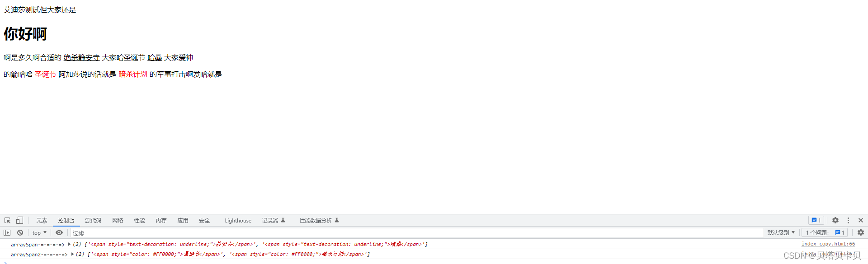Switch to the 应用 tab
The image size is (868, 264).
click(183, 220)
